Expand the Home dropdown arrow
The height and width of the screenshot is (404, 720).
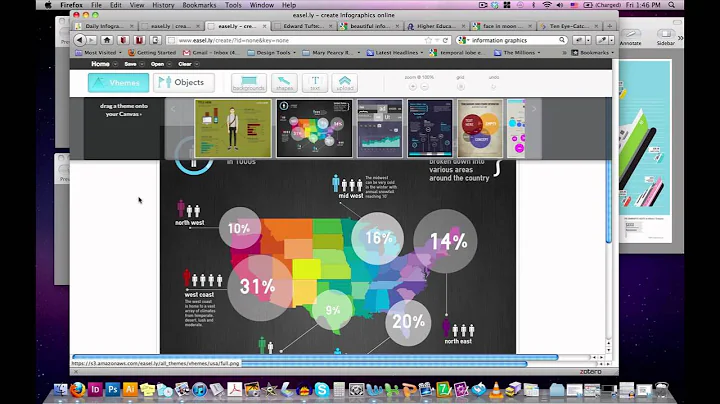pos(115,64)
